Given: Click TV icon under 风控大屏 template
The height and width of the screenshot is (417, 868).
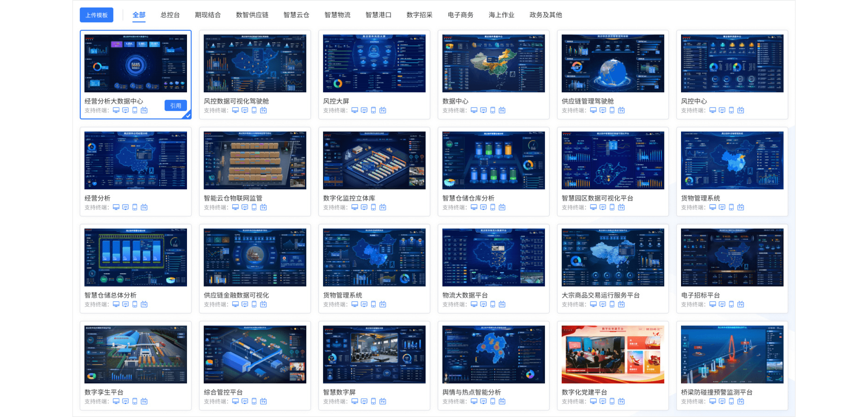Looking at the screenshot, I should 383,110.
